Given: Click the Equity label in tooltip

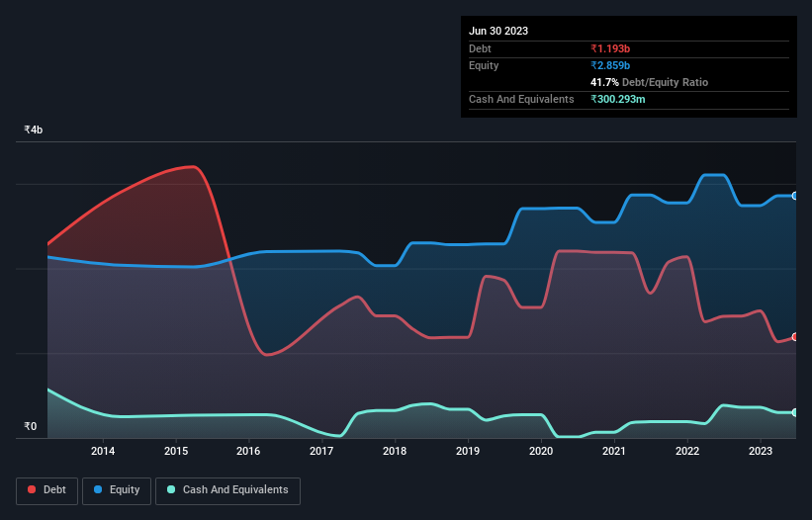Looking at the screenshot, I should (484, 65).
